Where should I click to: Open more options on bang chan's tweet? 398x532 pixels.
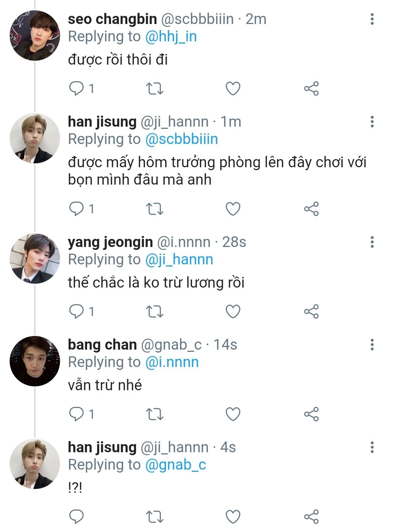(x=372, y=345)
